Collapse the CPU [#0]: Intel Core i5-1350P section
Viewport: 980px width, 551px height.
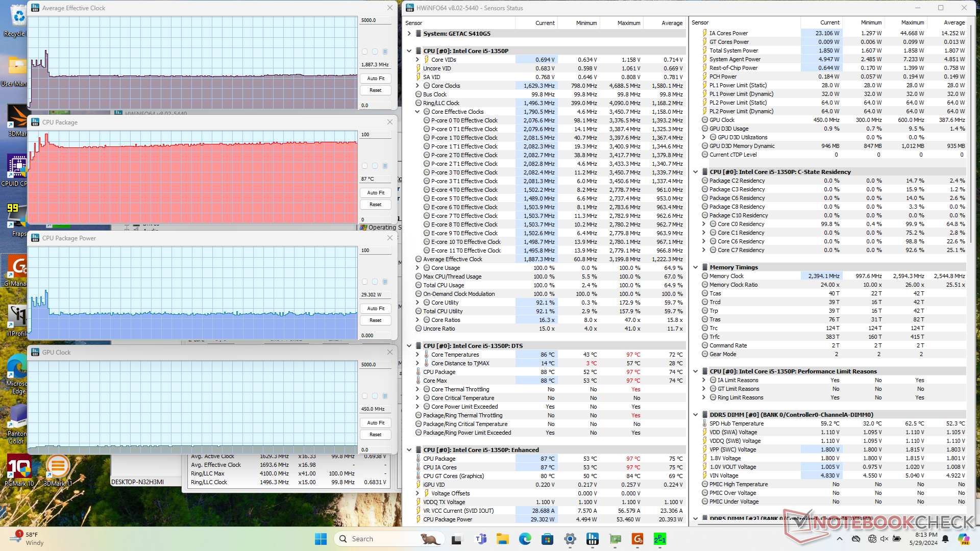point(409,51)
